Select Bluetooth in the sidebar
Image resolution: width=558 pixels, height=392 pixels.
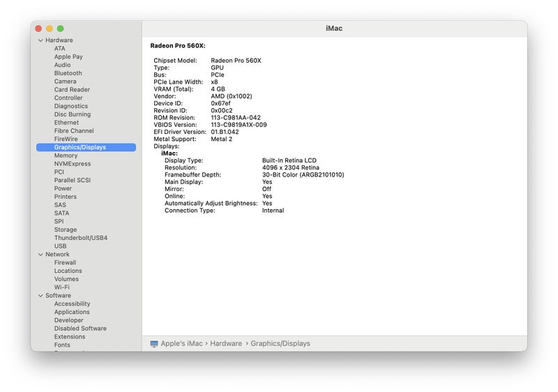point(68,73)
